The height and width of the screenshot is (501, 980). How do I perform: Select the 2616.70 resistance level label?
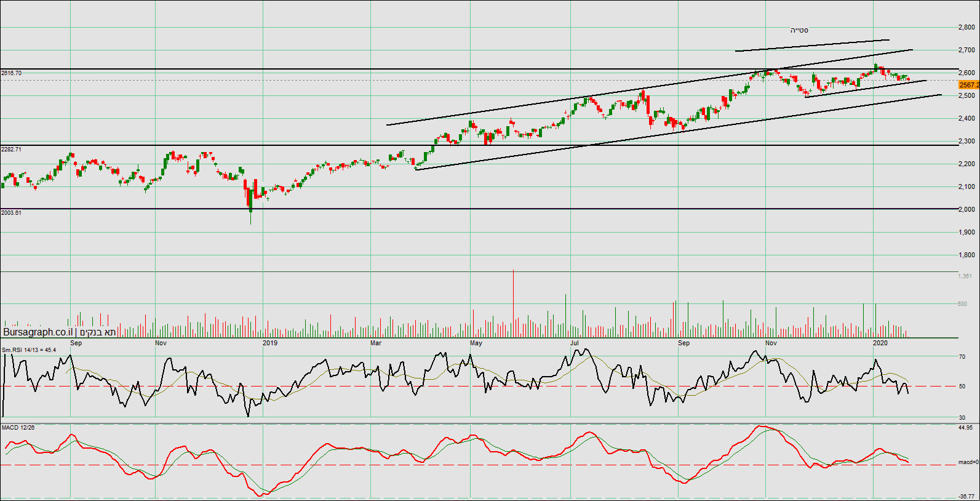pyautogui.click(x=12, y=73)
